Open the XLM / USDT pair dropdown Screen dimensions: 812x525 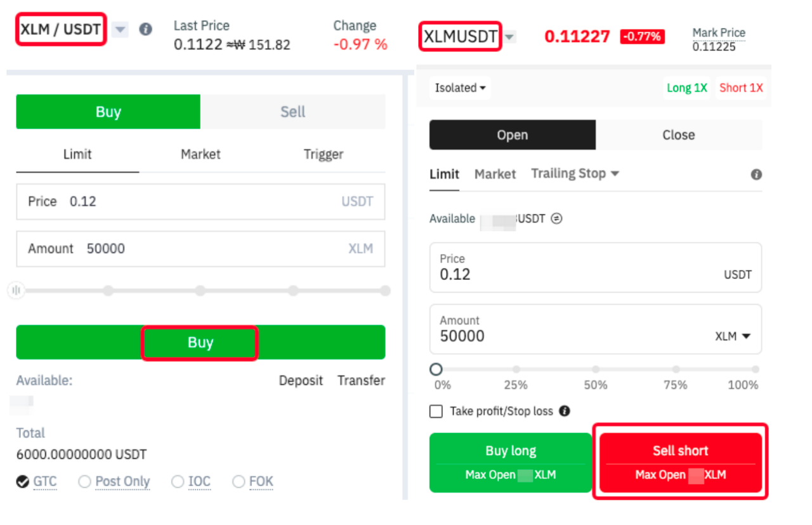(x=121, y=30)
